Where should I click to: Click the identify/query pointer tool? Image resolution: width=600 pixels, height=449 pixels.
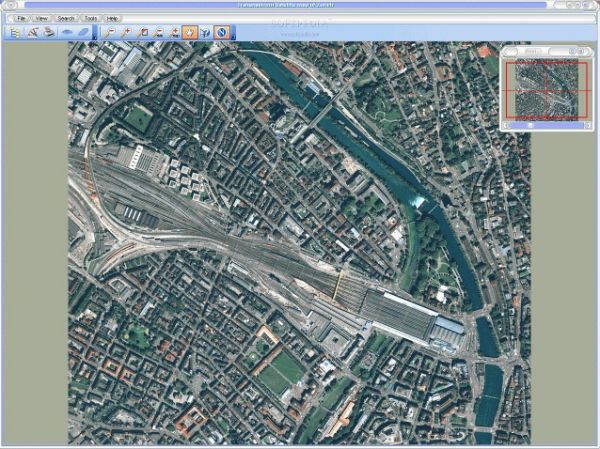coord(206,33)
